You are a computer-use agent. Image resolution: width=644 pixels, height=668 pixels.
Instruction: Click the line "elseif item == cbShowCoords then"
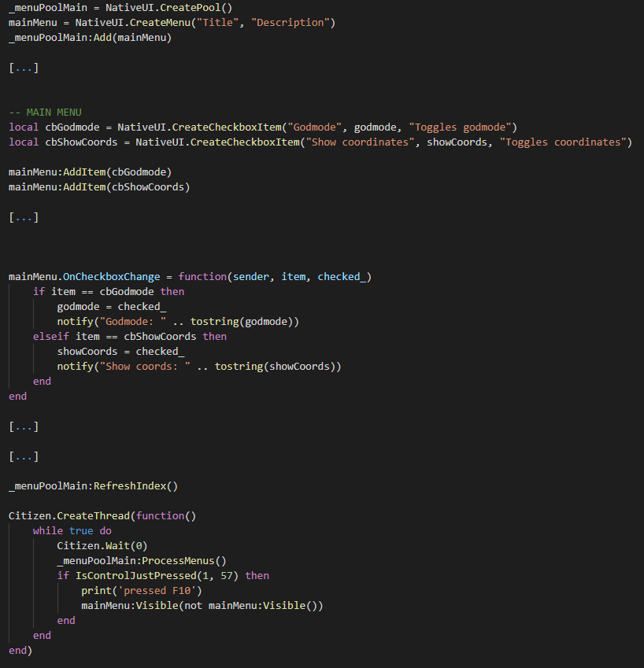pyautogui.click(x=130, y=336)
